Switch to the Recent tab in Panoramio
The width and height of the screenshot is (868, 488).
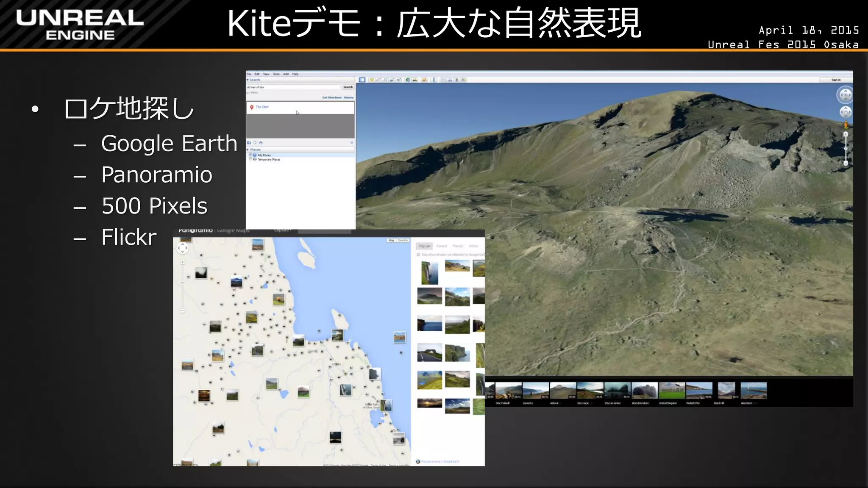point(442,246)
